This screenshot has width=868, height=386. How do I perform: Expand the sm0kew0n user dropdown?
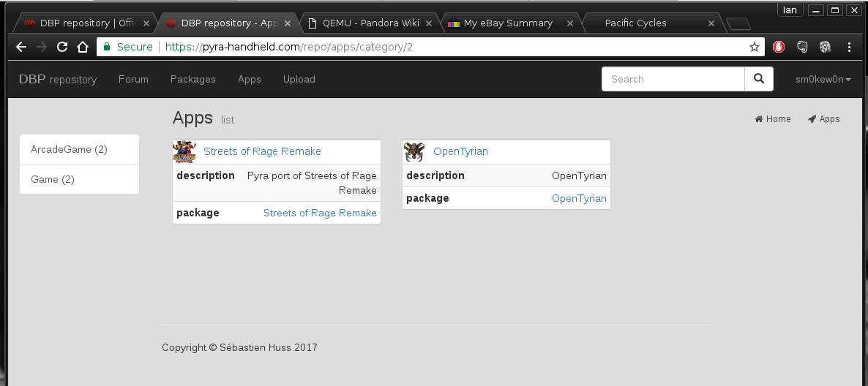[x=823, y=79]
